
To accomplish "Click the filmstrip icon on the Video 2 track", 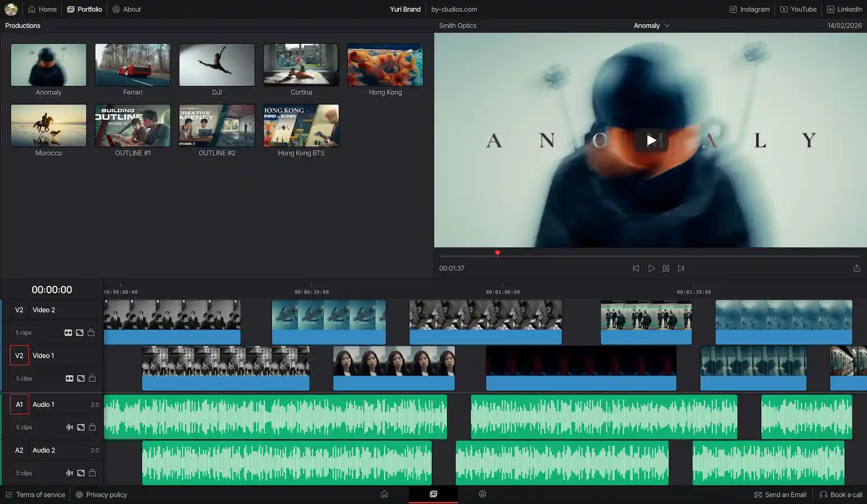I will pyautogui.click(x=68, y=333).
